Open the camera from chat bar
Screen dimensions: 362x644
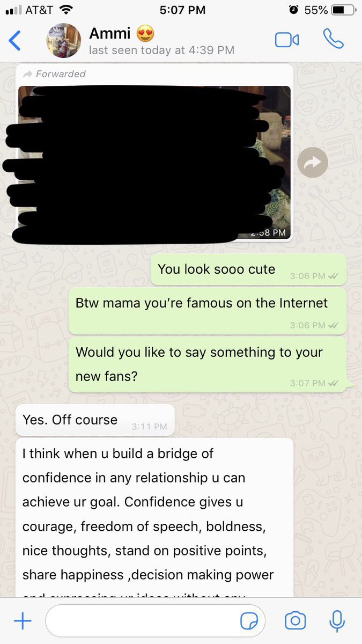[295, 621]
